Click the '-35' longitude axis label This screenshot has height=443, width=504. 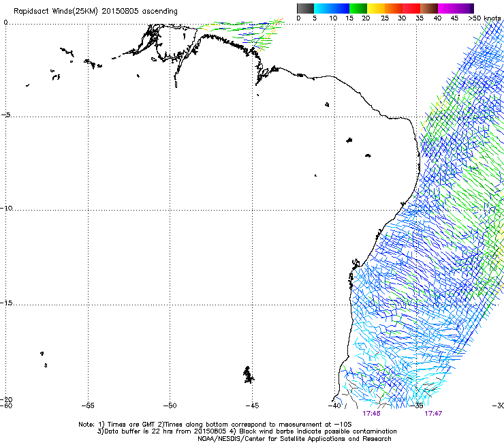tap(417, 406)
